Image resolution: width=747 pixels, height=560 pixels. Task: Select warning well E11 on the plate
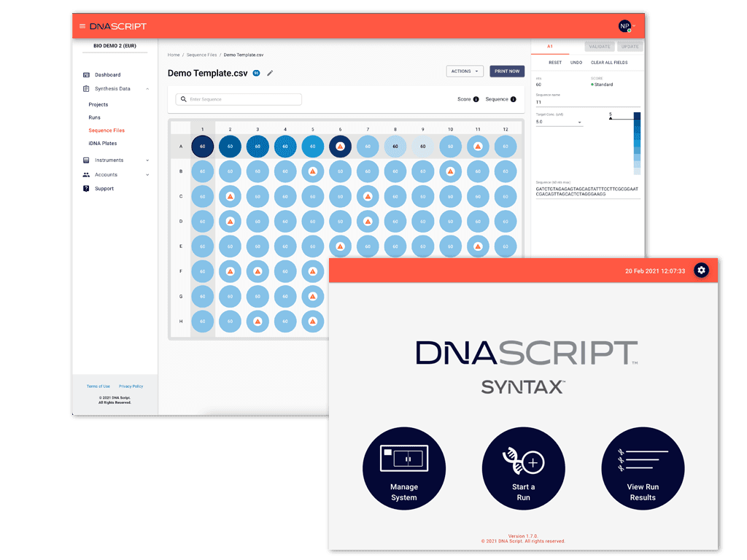click(478, 246)
